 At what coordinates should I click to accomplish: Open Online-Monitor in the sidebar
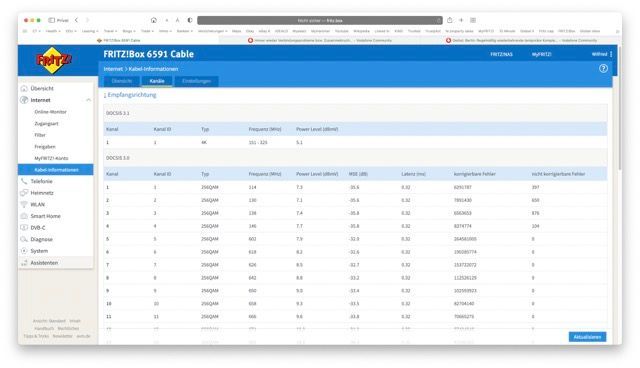[x=50, y=111]
